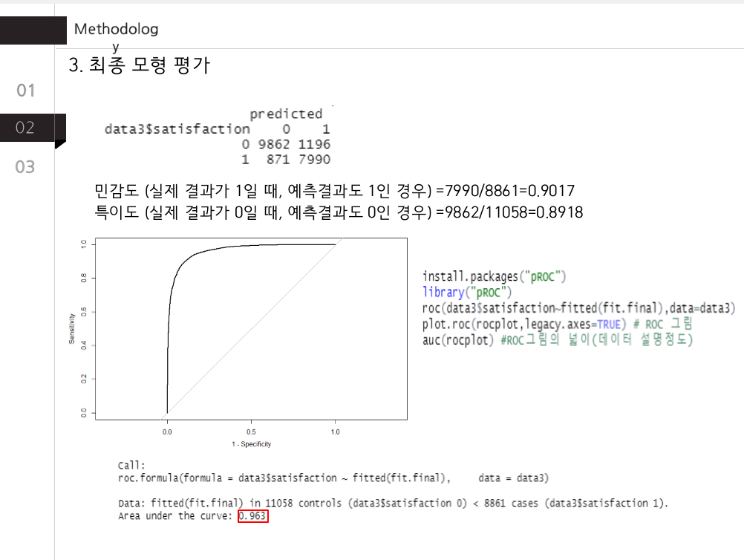Select section 03 in the sidebar
The image size is (744, 560).
[x=25, y=166]
